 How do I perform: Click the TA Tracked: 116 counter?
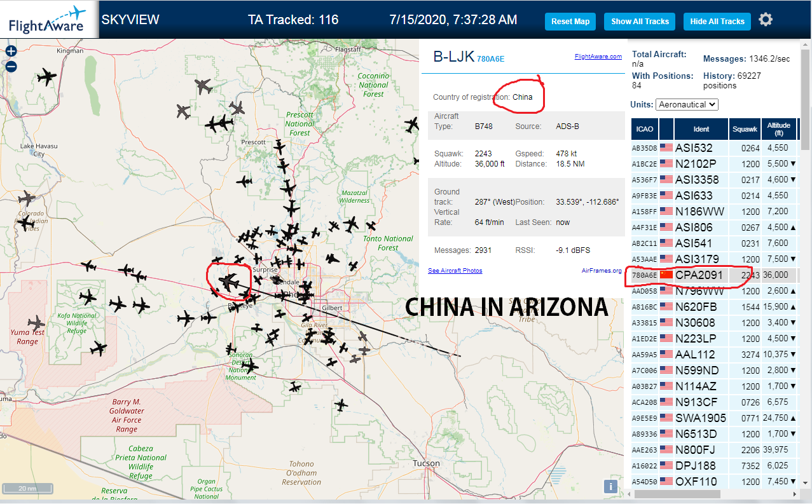coord(293,20)
